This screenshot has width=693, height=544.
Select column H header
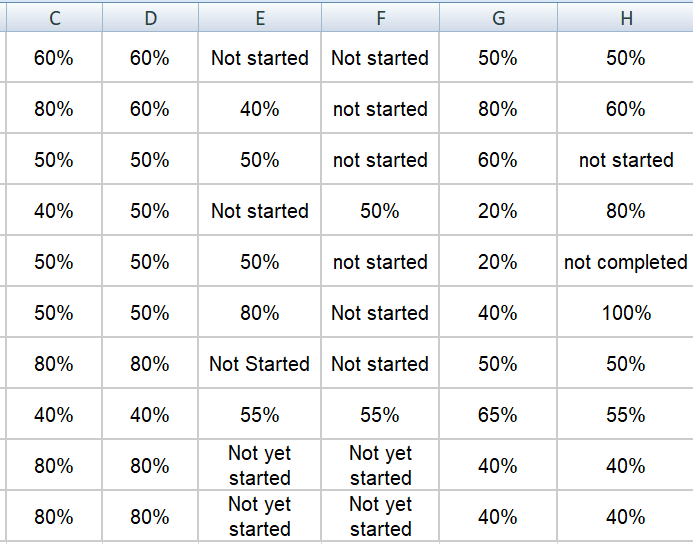625,16
